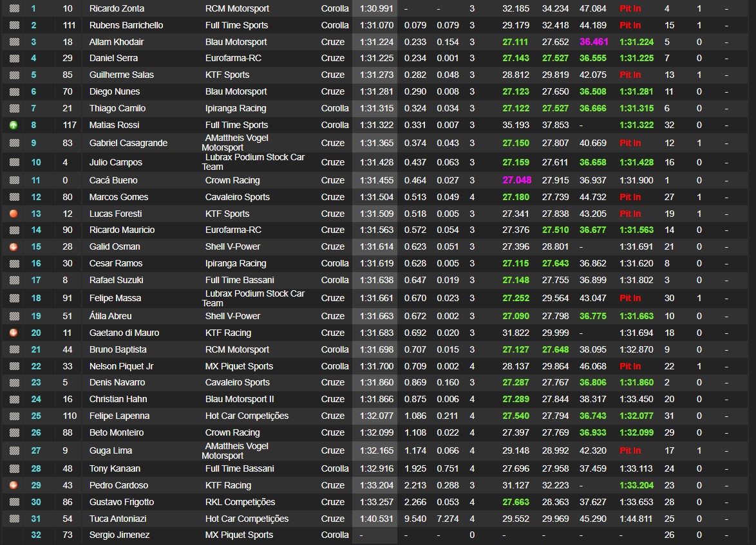Select driver name Tony Kanaan
Screen dimensions: 756x545
(x=115, y=468)
